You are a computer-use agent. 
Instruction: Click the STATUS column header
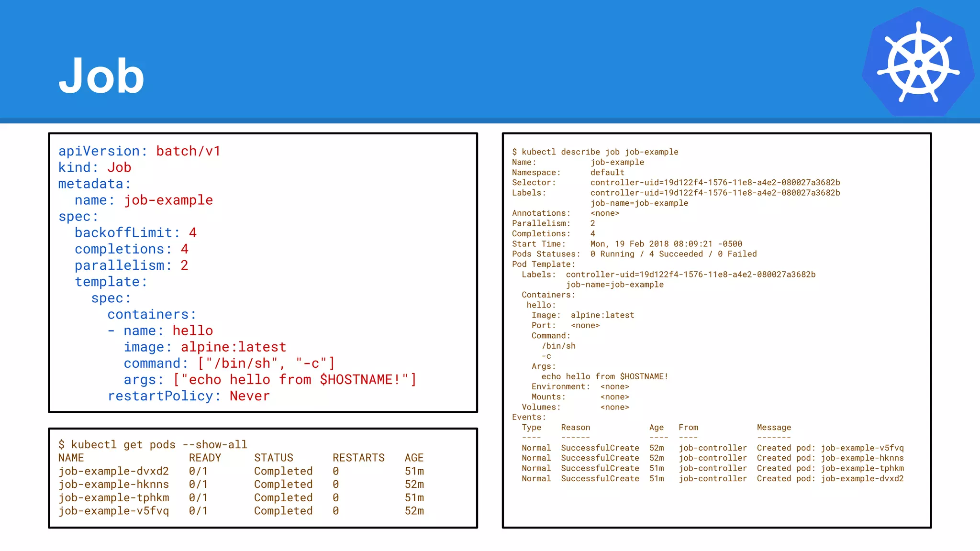click(x=273, y=458)
